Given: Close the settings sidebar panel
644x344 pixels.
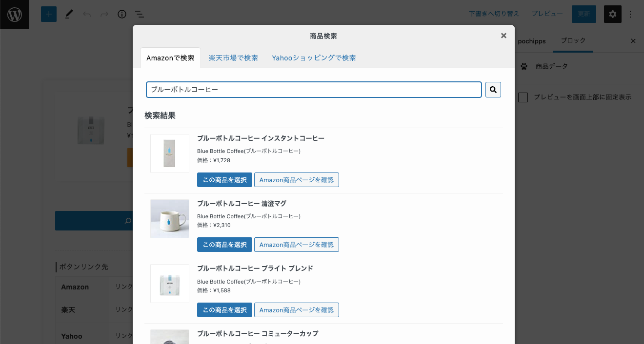Looking at the screenshot, I should tap(633, 41).
